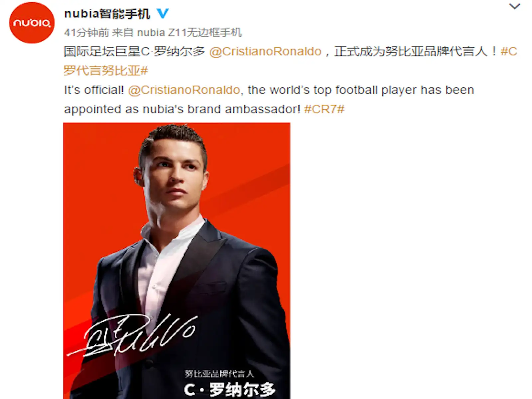The height and width of the screenshot is (399, 532).
Task: Click the nubia Z11无边框手机 source link
Action: (189, 33)
